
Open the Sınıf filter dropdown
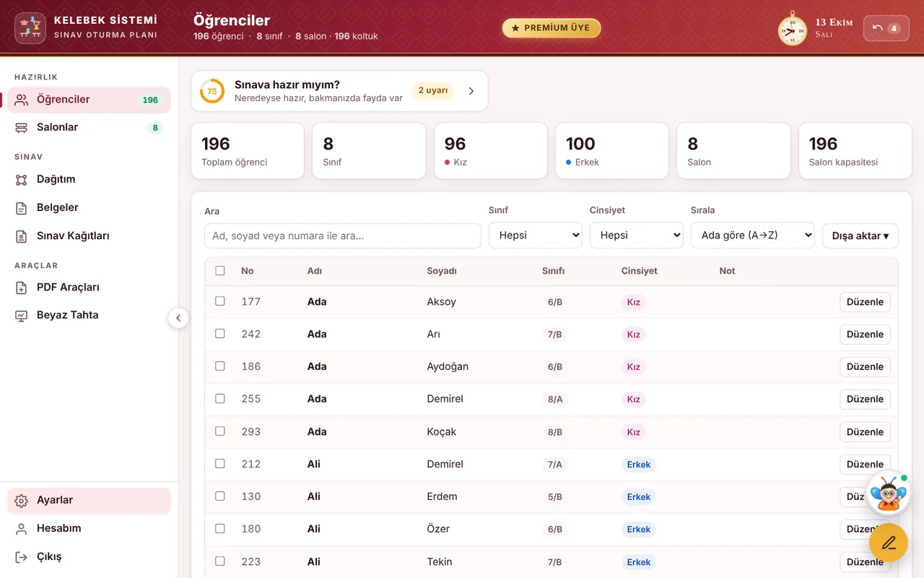click(536, 236)
